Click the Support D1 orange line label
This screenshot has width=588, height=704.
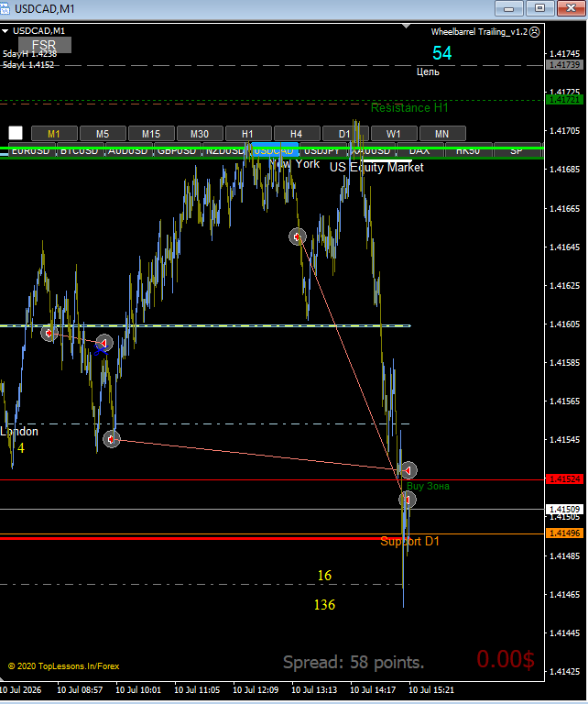click(409, 541)
